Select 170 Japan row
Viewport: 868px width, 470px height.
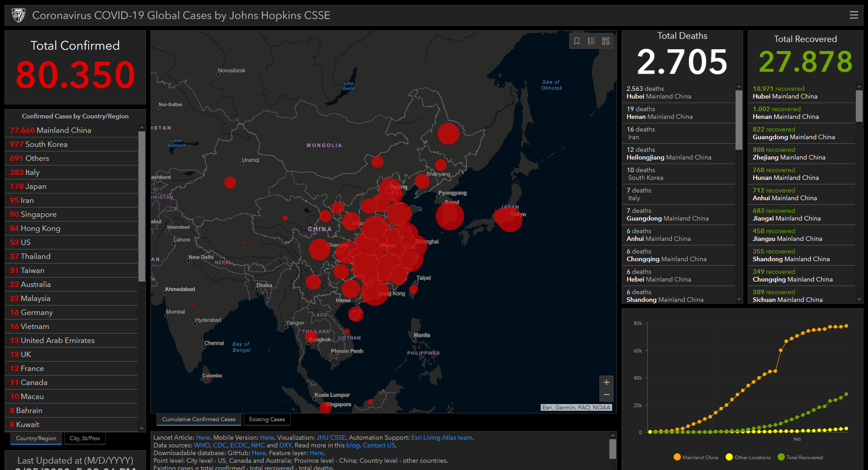coord(71,186)
